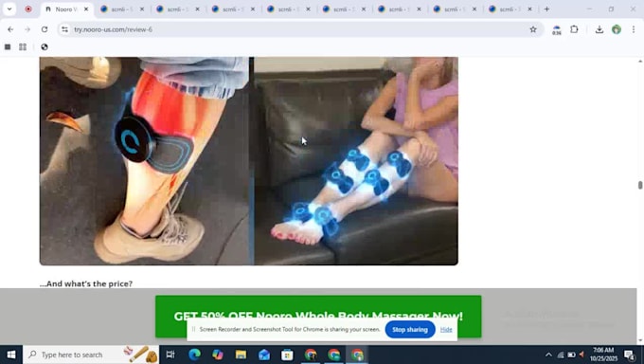Open the tab search dropdown arrow

[9, 9]
